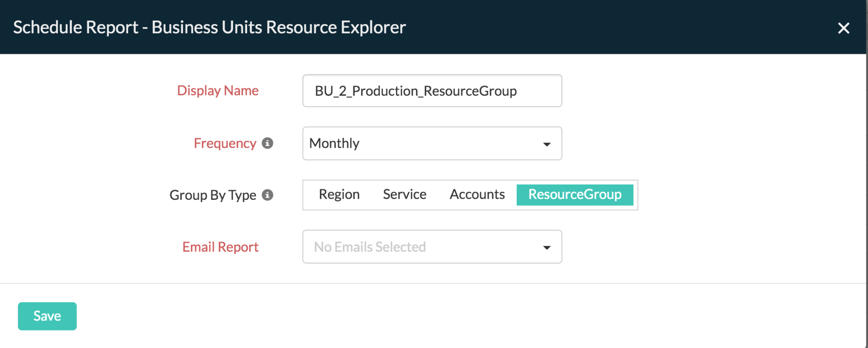
Task: Click the Email Report label
Action: pos(220,247)
